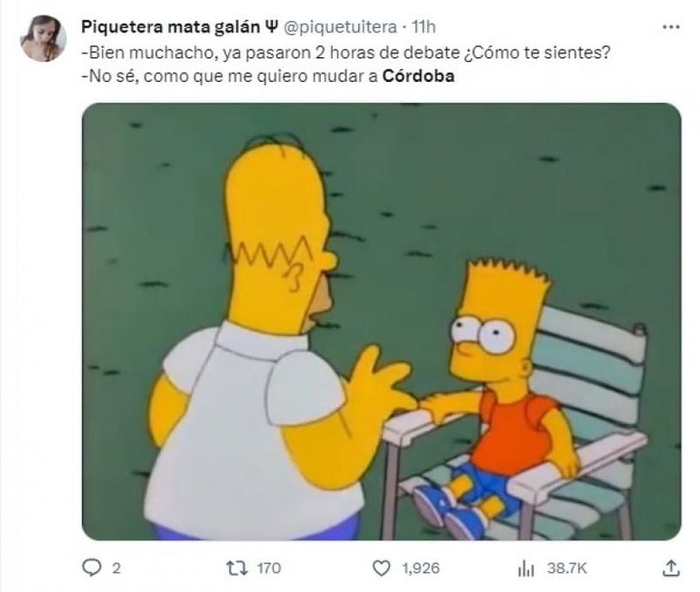Open the @piquetuitera handle link
Image resolution: width=700 pixels, height=592 pixels.
click(340, 27)
